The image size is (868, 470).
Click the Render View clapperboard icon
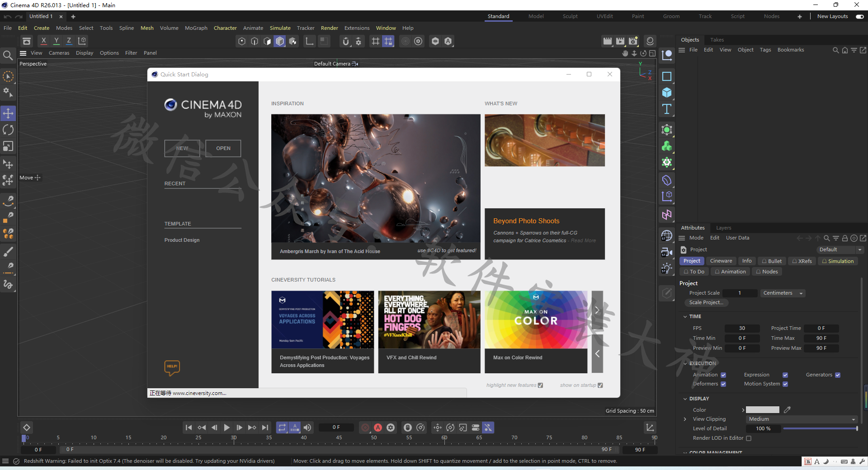(608, 41)
